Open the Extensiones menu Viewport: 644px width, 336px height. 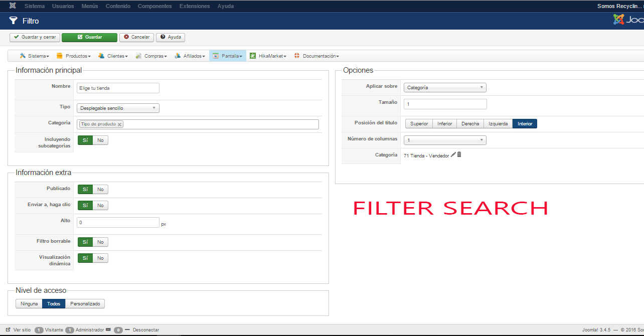(195, 6)
